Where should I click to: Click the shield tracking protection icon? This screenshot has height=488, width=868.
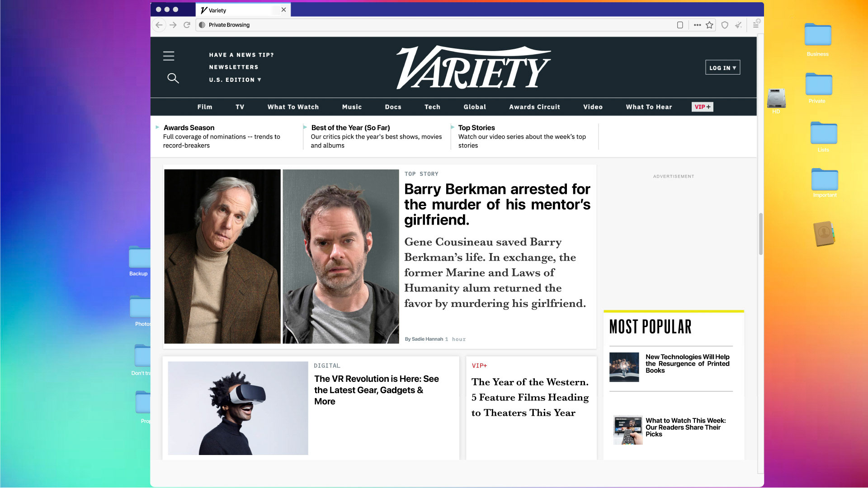(x=725, y=25)
